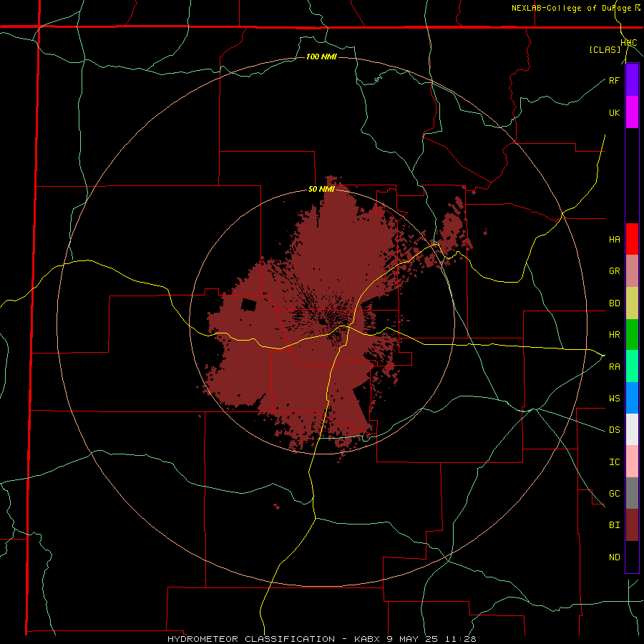Click the HA red legend swatch

coord(632,239)
